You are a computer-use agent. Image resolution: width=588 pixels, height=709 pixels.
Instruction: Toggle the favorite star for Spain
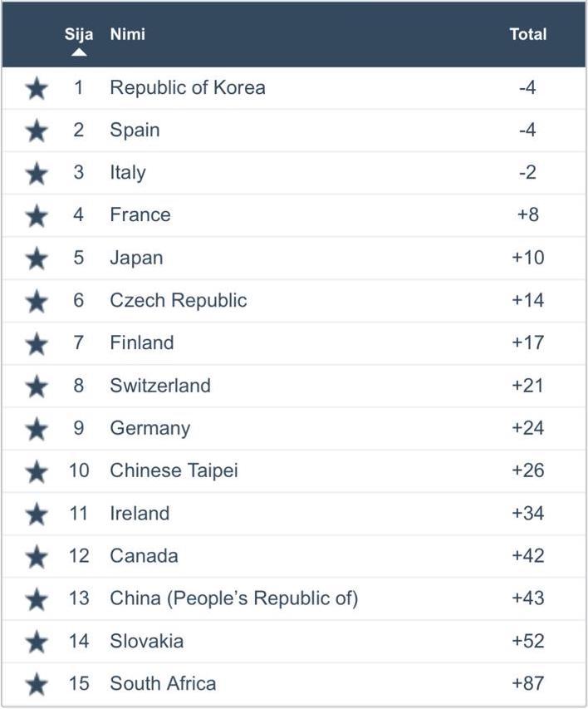pos(36,130)
